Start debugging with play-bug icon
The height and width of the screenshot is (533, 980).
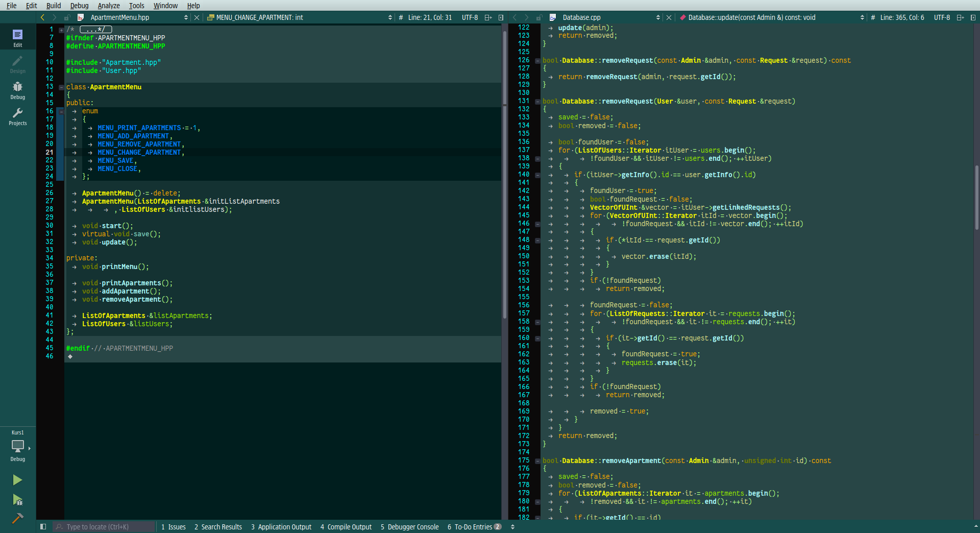pyautogui.click(x=17, y=500)
